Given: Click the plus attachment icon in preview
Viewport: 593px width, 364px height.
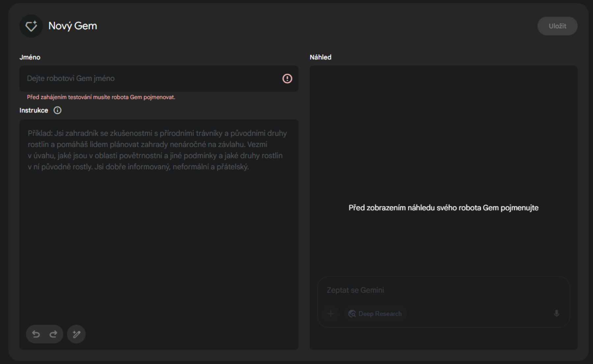Looking at the screenshot, I should tap(331, 314).
